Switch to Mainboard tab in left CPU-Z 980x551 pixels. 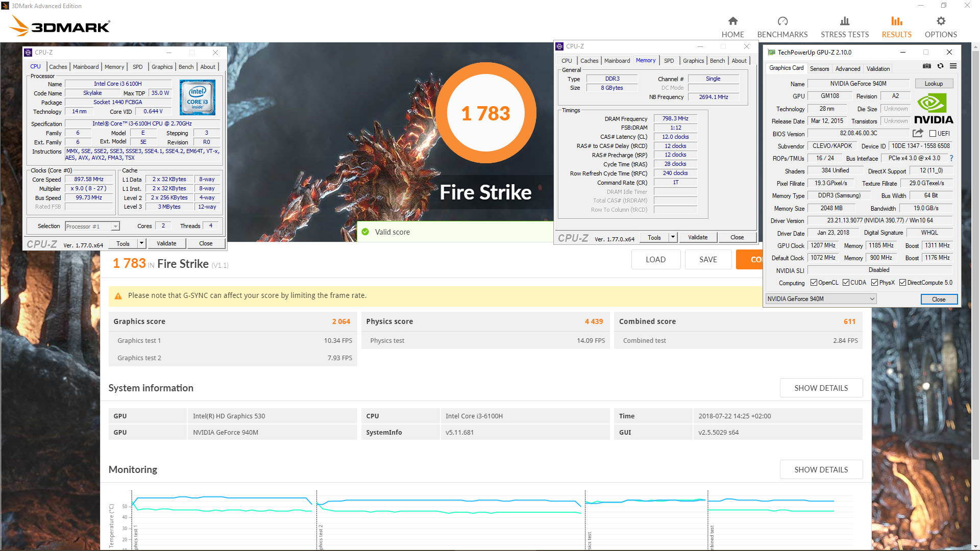86,67
